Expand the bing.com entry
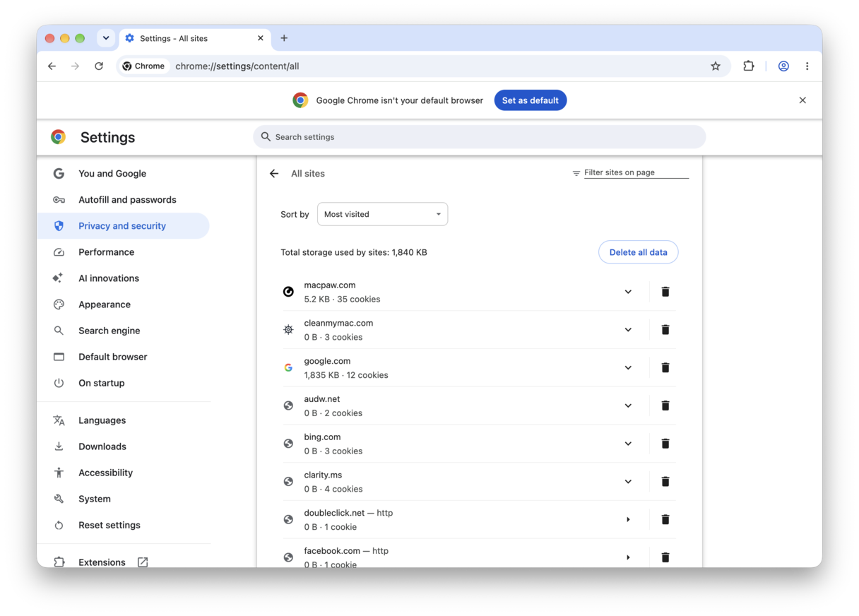The width and height of the screenshot is (859, 616). tap(628, 444)
